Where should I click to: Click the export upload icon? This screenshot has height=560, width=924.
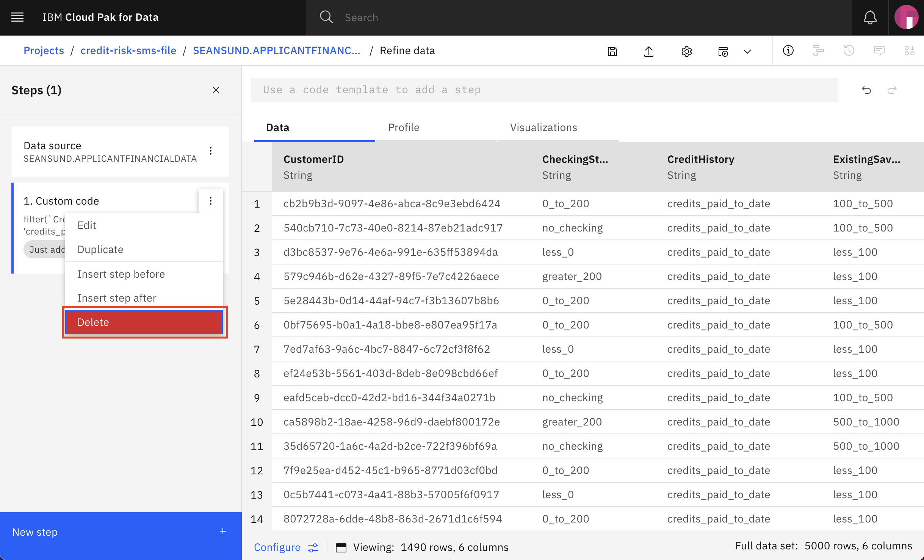coord(649,51)
